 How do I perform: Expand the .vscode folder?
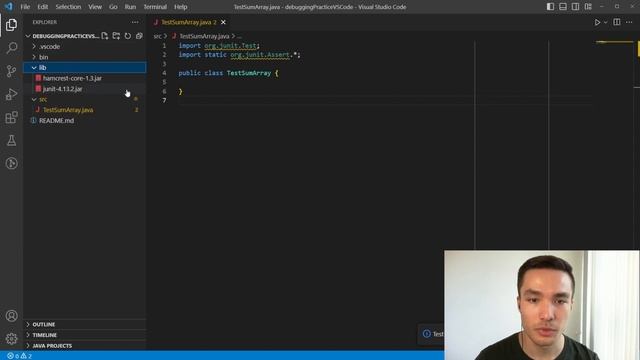pos(85,47)
